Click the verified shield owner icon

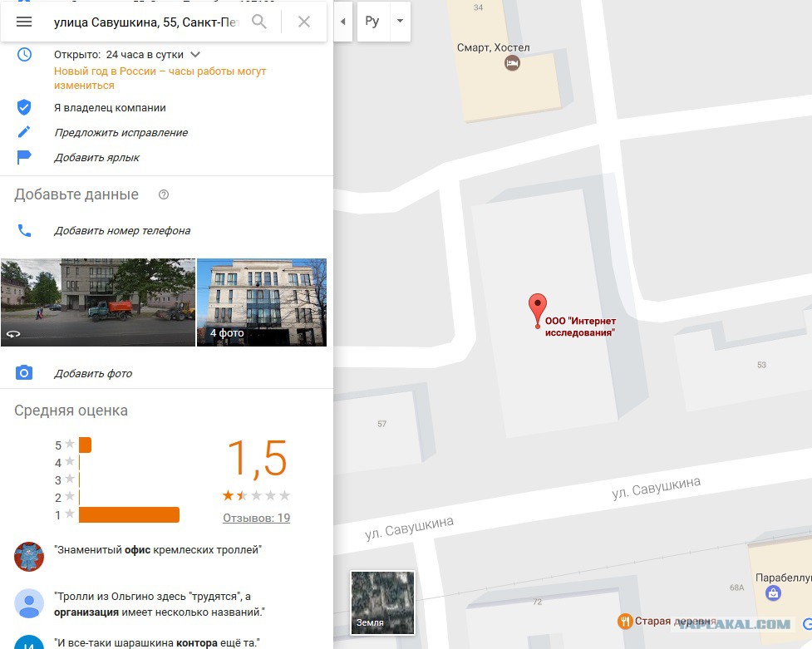pyautogui.click(x=24, y=107)
